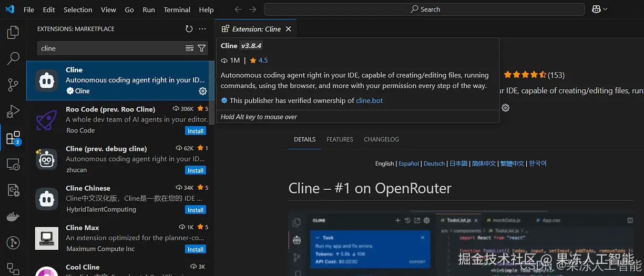The image size is (644, 276).
Task: Open the 日本語 readme link
Action: (x=458, y=163)
